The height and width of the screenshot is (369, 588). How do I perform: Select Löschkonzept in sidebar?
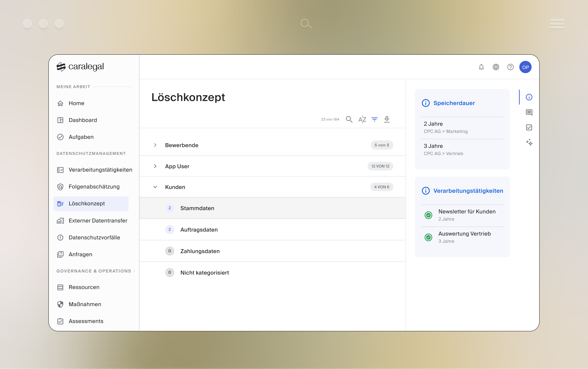(x=91, y=203)
